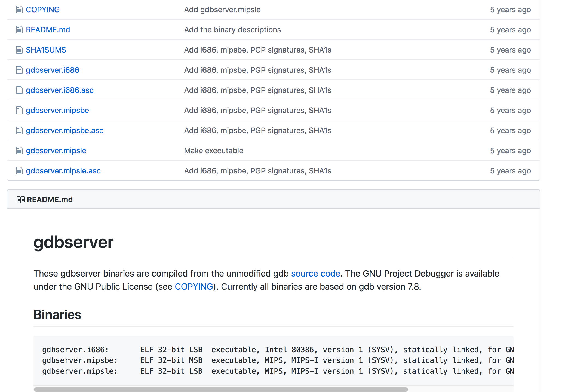Image resolution: width=577 pixels, height=392 pixels.
Task: Follow the 'source code' link in README
Action: (315, 274)
